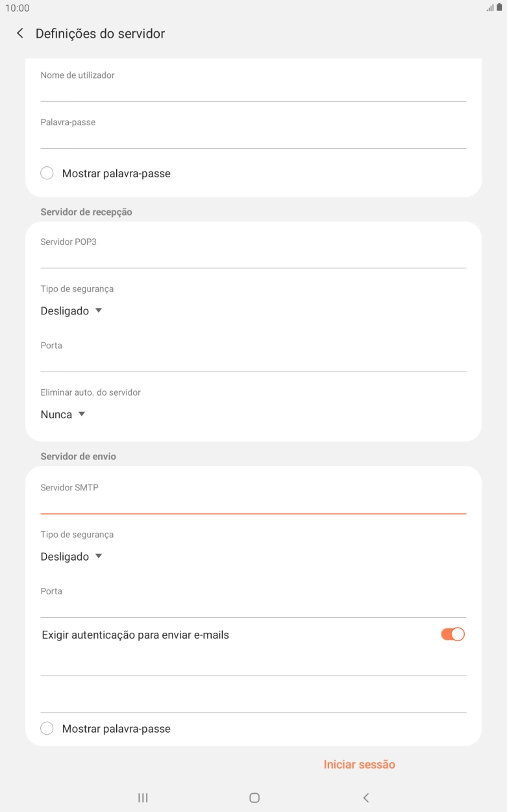Check Mostrar palavra-passe in Servidor de envio section
This screenshot has width=507, height=812.
click(47, 728)
